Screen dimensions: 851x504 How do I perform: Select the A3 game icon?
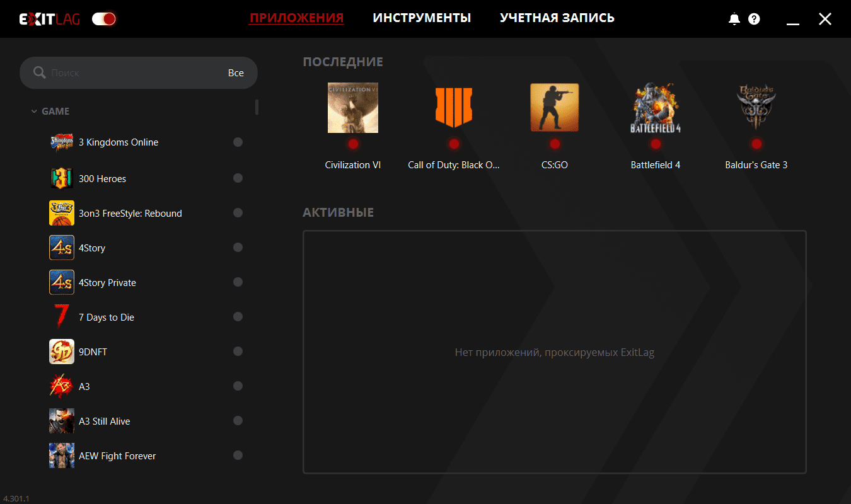click(x=62, y=386)
